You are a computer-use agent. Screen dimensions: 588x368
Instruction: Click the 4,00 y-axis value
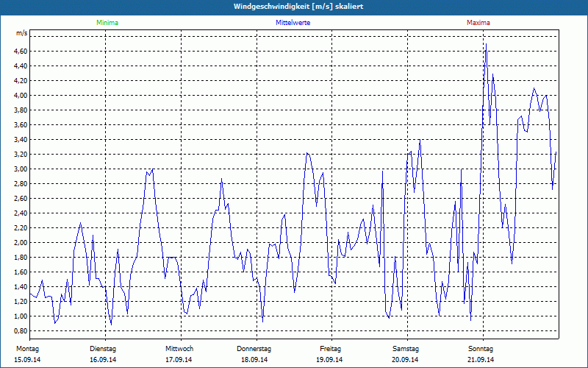[21, 96]
